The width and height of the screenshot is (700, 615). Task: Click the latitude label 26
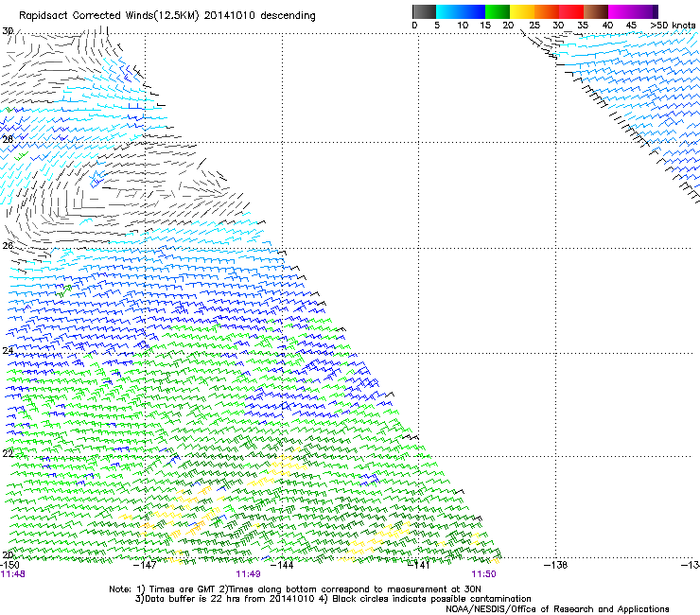(8, 245)
